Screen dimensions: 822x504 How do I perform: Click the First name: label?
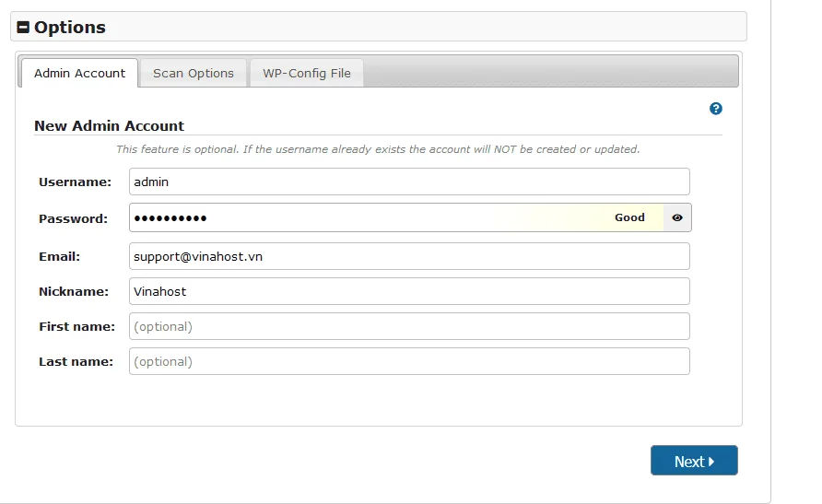click(76, 326)
